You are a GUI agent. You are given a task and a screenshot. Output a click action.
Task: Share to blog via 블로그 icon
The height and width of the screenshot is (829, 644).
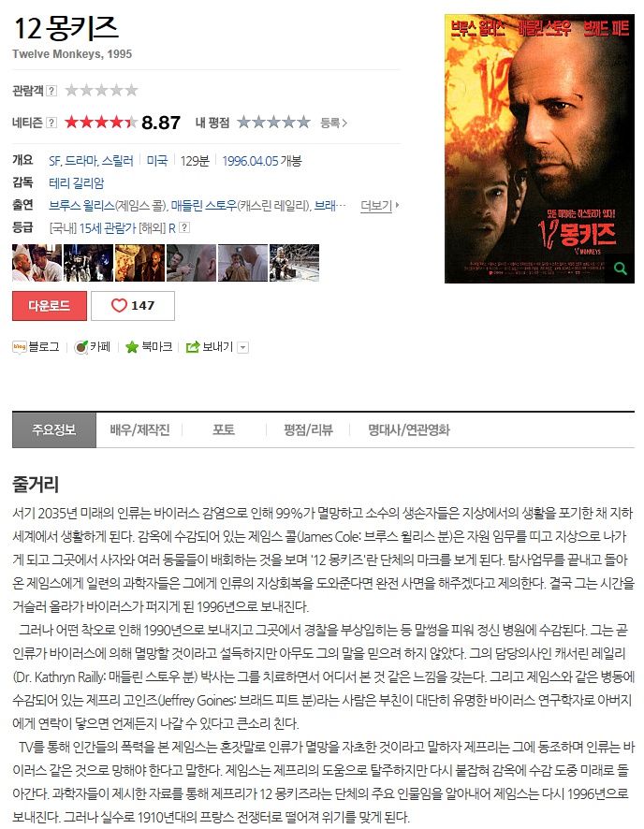pyautogui.click(x=20, y=347)
